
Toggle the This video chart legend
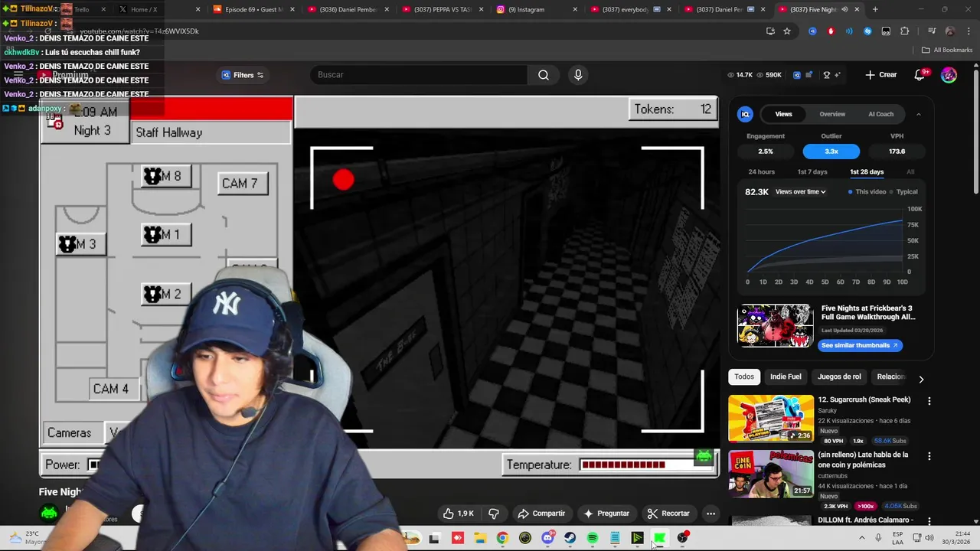867,192
